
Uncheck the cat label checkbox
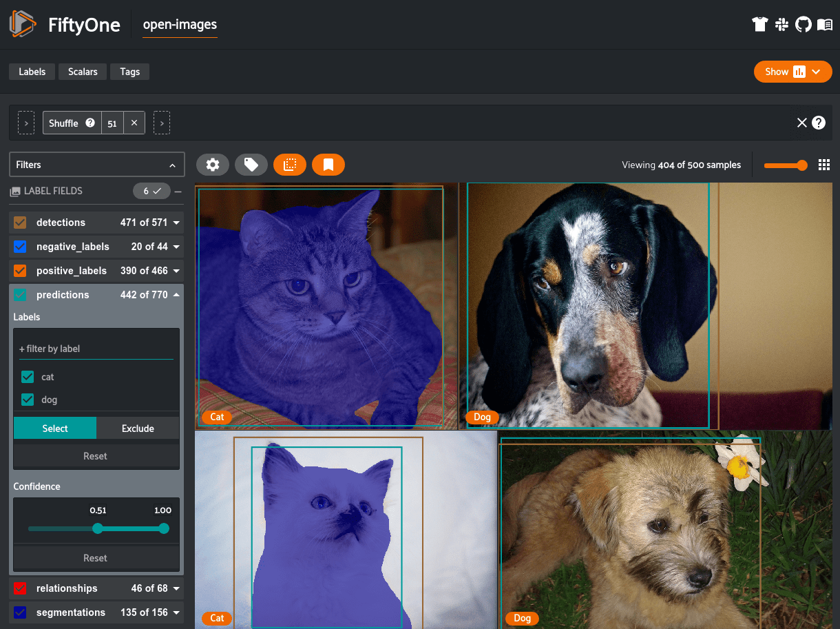coord(28,377)
